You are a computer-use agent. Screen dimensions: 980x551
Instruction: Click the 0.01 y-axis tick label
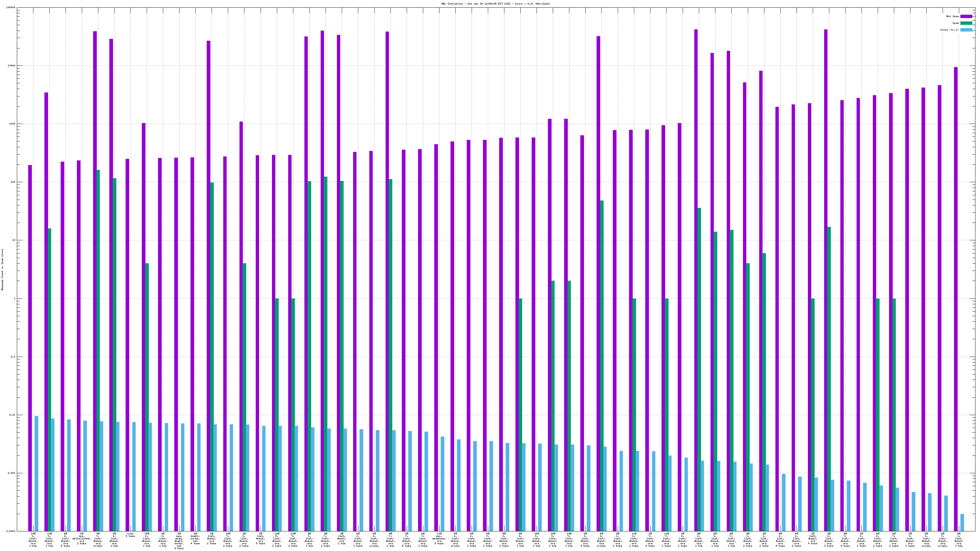click(13, 415)
